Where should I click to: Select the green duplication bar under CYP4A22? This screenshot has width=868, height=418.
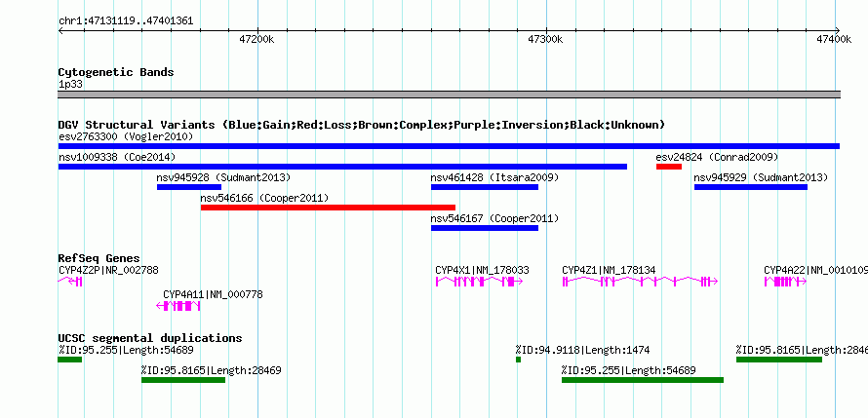point(779,360)
